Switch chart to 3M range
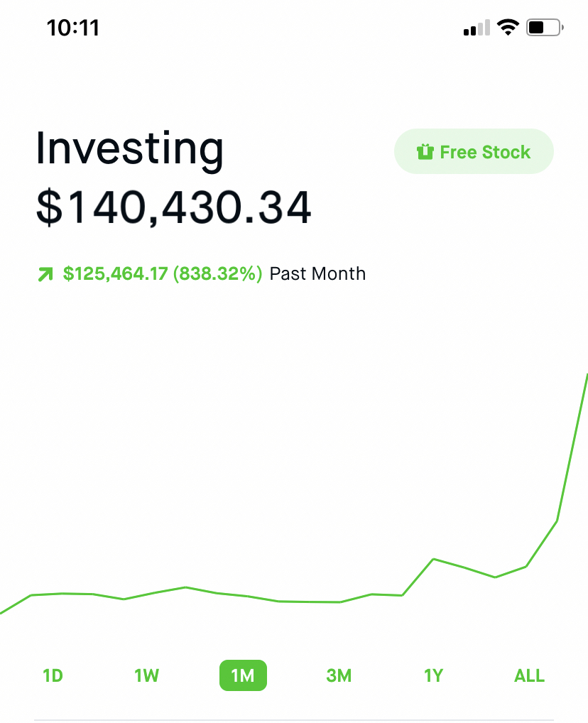The height and width of the screenshot is (723, 588). point(339,675)
